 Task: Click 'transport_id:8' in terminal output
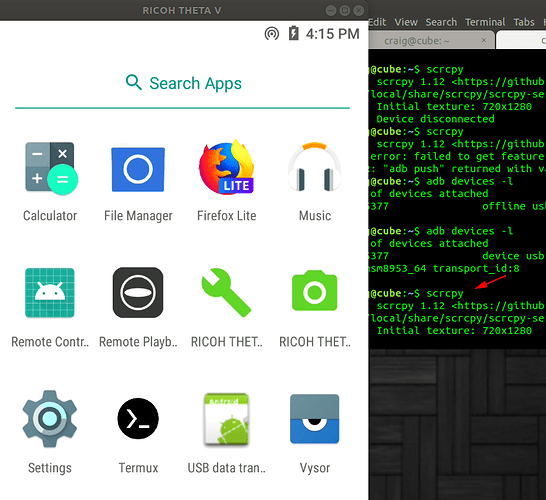476,268
